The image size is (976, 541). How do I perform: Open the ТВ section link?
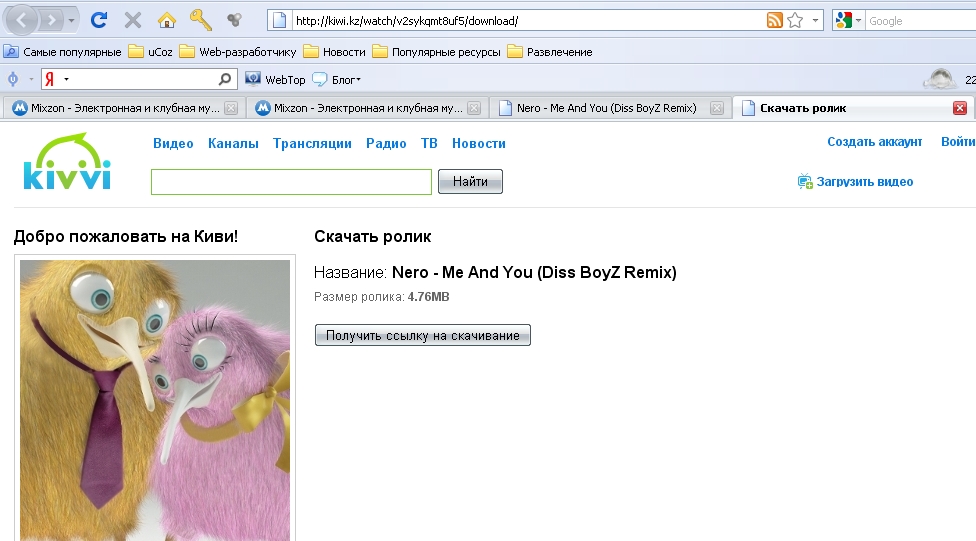429,143
